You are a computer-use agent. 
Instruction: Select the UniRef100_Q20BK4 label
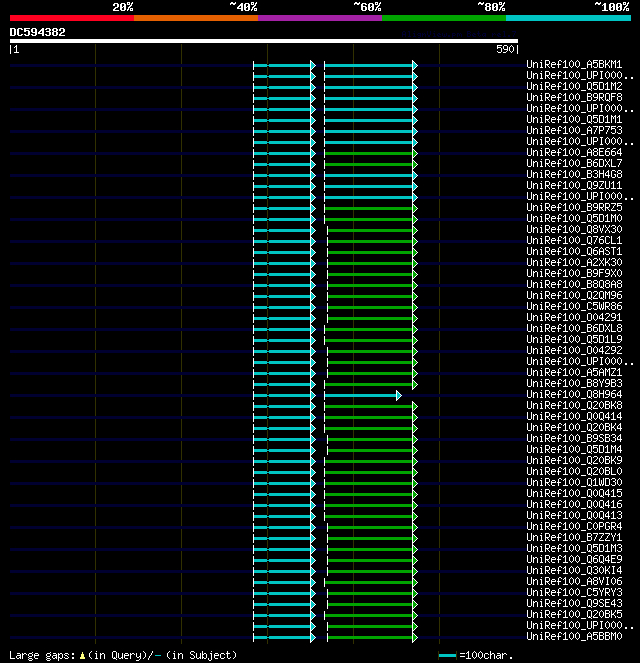tap(574, 427)
